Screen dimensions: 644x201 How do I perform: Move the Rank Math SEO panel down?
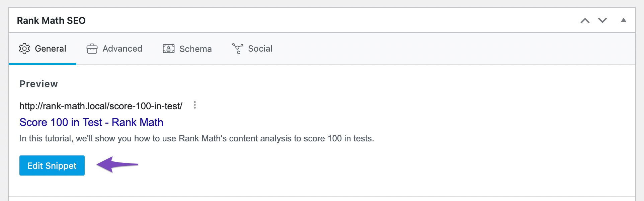(x=602, y=20)
